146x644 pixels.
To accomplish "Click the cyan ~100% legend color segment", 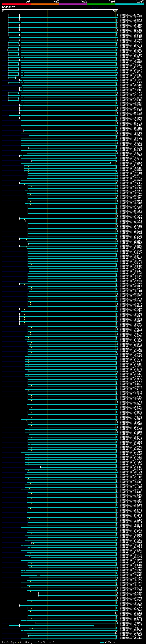I will pos(130,4).
